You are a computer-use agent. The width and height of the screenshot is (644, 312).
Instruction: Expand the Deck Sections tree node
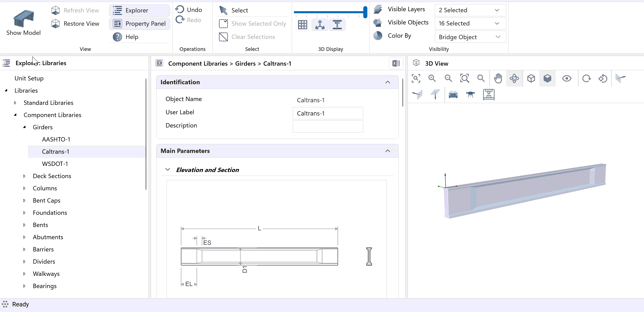click(x=24, y=176)
